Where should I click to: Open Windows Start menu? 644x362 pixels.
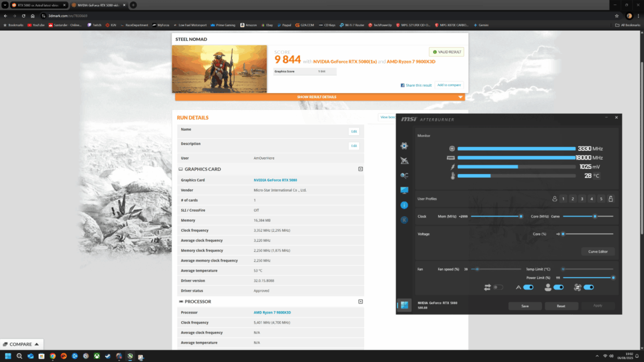click(8, 356)
